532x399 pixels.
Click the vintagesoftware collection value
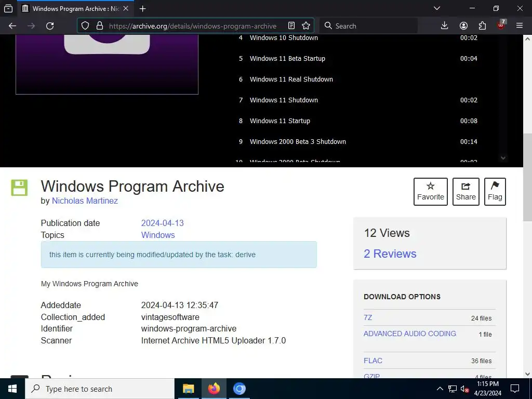170,317
